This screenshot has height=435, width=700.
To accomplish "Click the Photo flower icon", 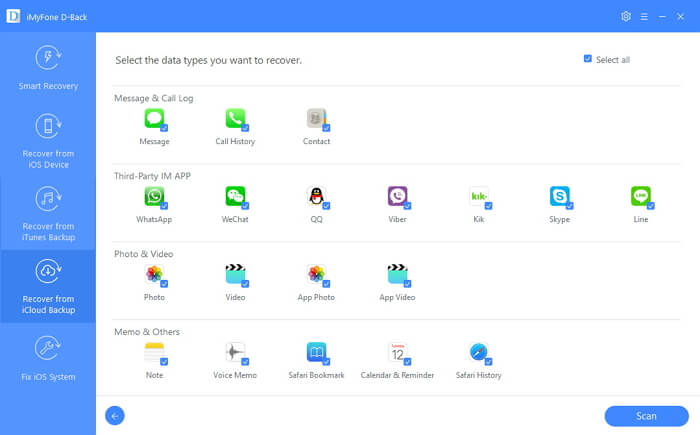I will pyautogui.click(x=154, y=274).
